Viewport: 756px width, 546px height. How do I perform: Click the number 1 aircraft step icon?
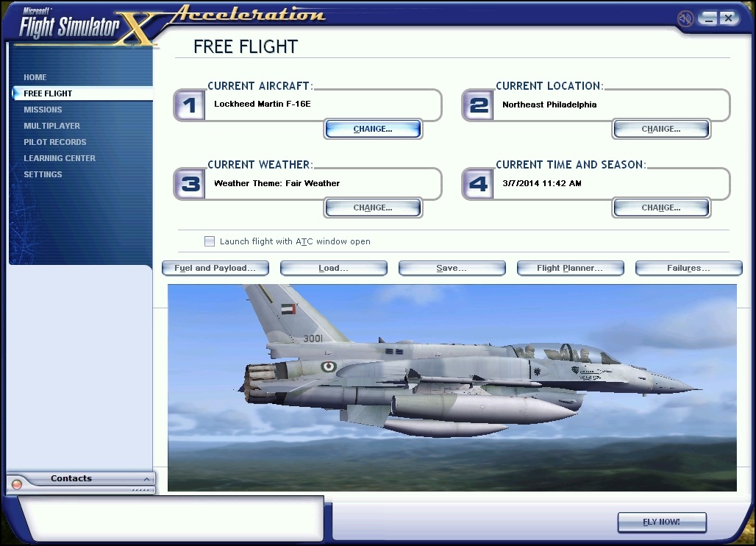pos(190,106)
